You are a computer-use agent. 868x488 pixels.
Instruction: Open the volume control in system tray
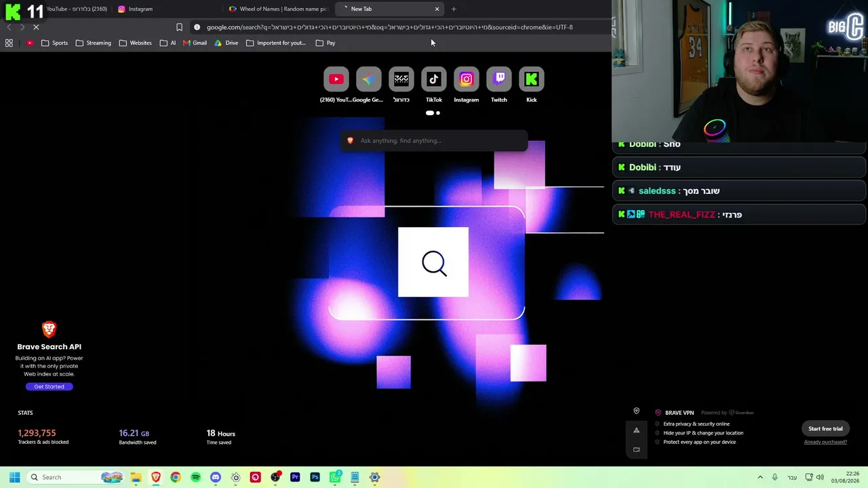coord(820,477)
